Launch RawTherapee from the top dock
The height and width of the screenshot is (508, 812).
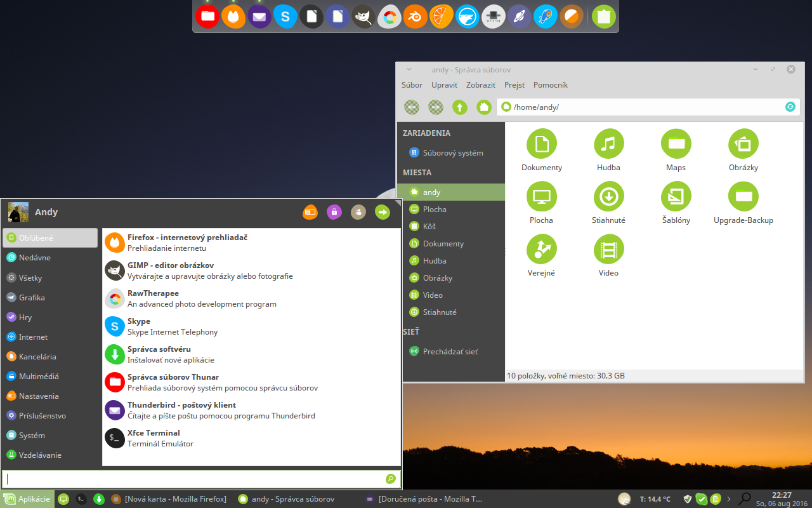point(390,17)
